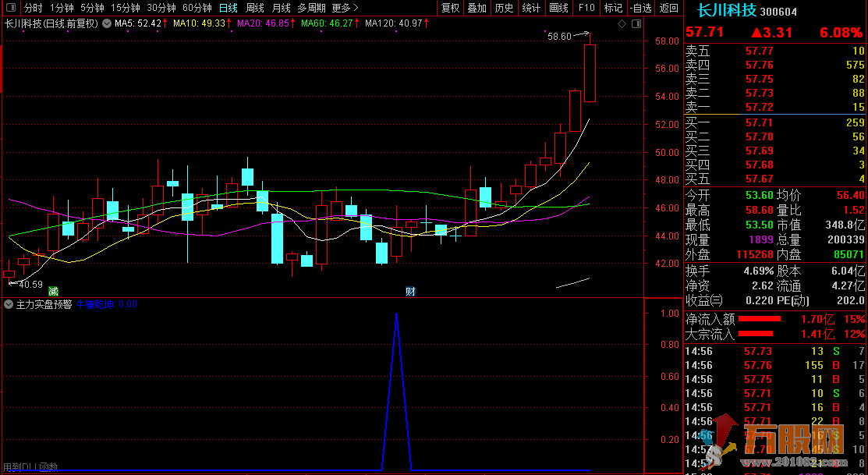Click the 复权 adjustment button
Screen dimensions: 868x475
click(x=450, y=8)
